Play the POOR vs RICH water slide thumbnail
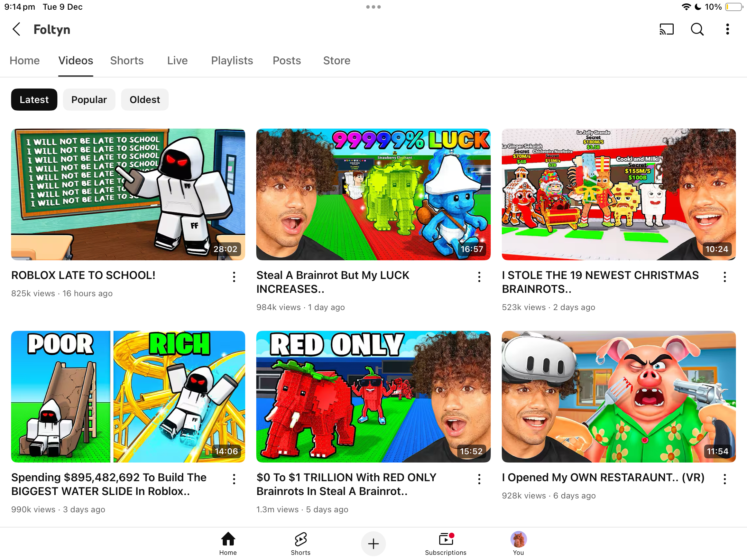Viewport: 747px width, 560px height. tap(128, 396)
